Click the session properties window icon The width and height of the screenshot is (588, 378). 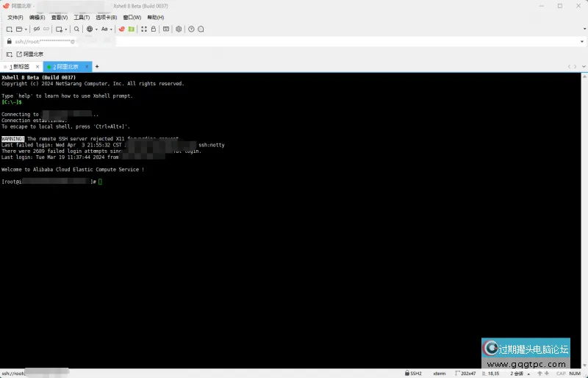[x=59, y=29]
